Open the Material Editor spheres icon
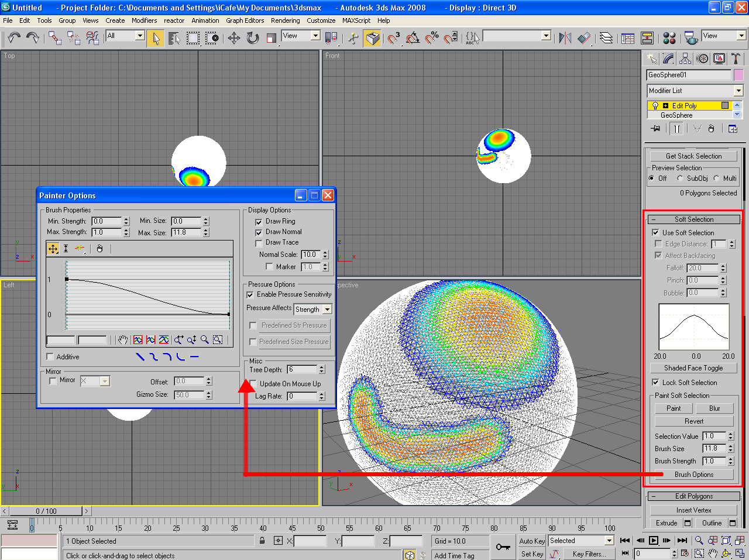 tap(669, 38)
